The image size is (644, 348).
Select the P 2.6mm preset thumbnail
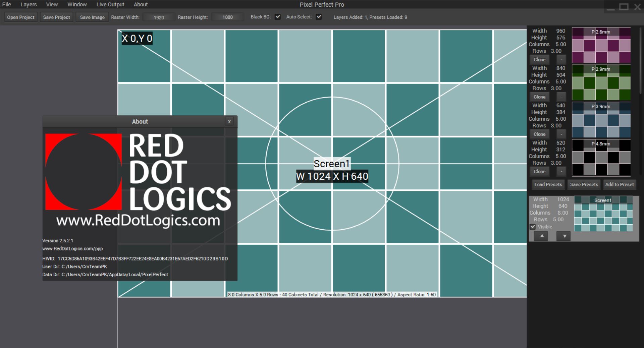601,45
